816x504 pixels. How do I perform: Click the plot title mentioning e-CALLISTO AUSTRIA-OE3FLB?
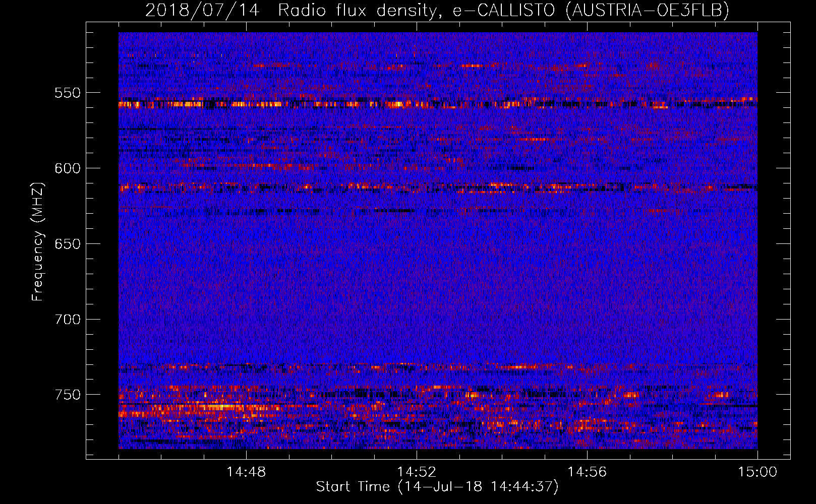pyautogui.click(x=437, y=10)
